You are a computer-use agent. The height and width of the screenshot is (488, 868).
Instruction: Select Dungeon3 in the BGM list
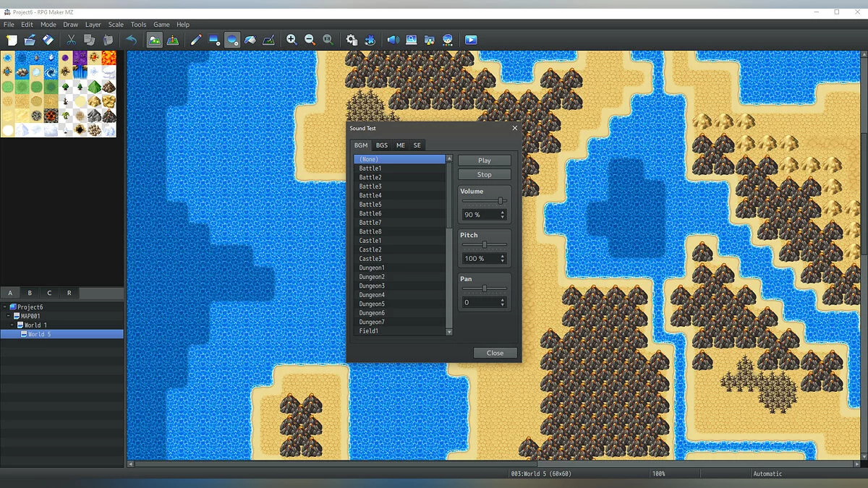click(x=399, y=286)
